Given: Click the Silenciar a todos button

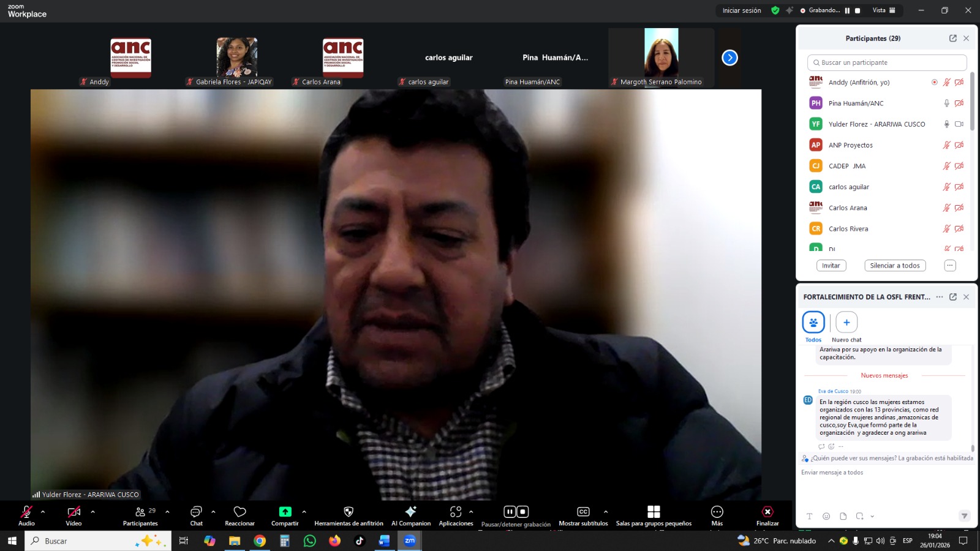Looking at the screenshot, I should [x=895, y=266].
